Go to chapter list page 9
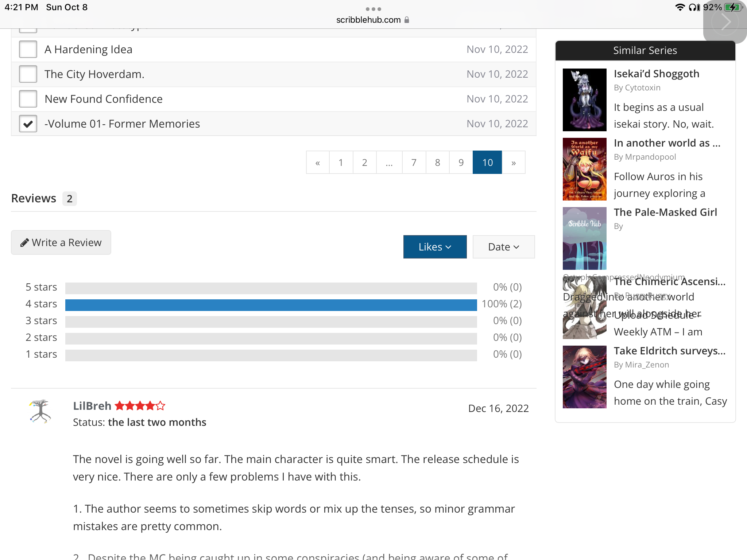 tap(461, 163)
